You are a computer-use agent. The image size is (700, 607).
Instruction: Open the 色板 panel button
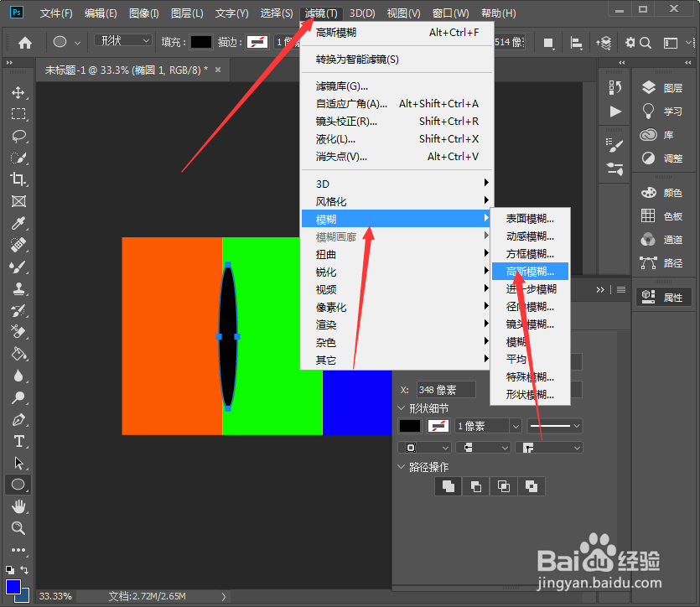pos(663,216)
